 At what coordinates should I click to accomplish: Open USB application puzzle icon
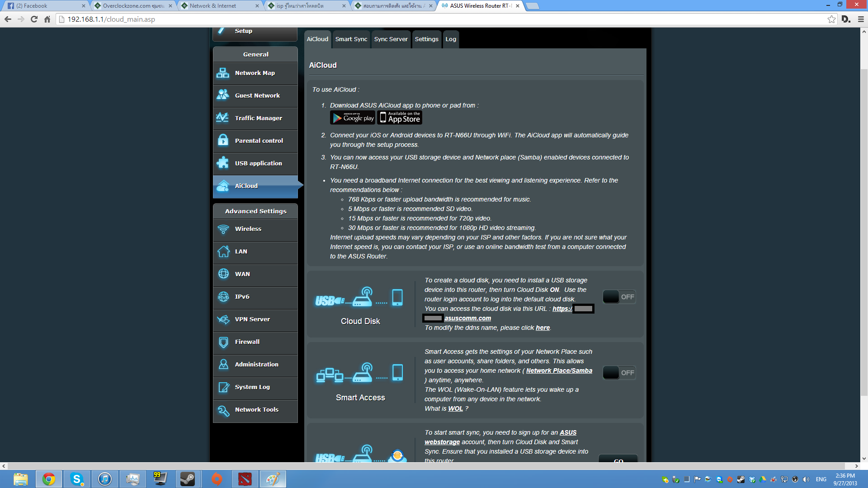pyautogui.click(x=223, y=163)
